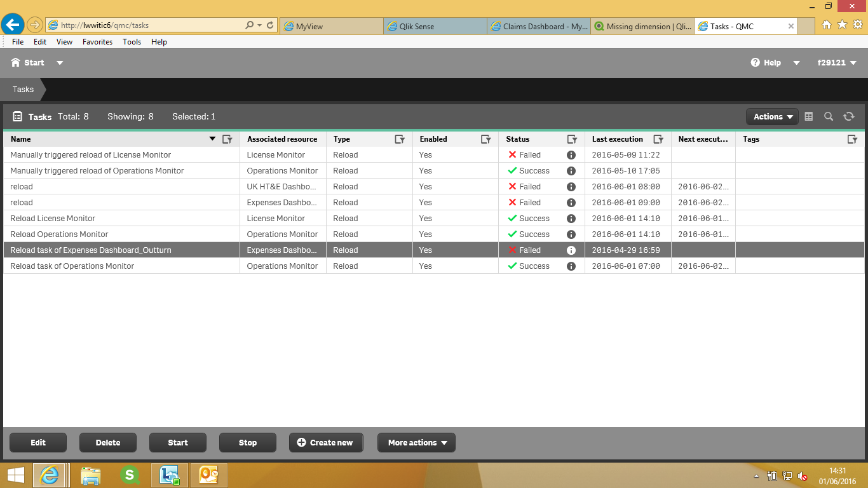Open the File menu
Screen dimensions: 868x488
pyautogui.click(x=18, y=42)
